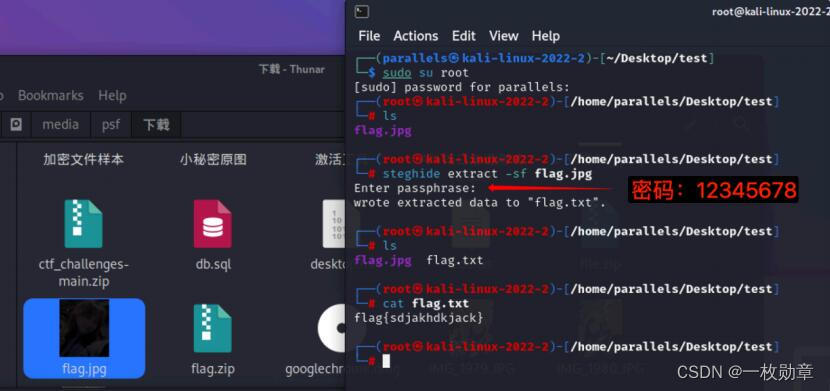Click the terminal prompt cursor block

coord(386,361)
